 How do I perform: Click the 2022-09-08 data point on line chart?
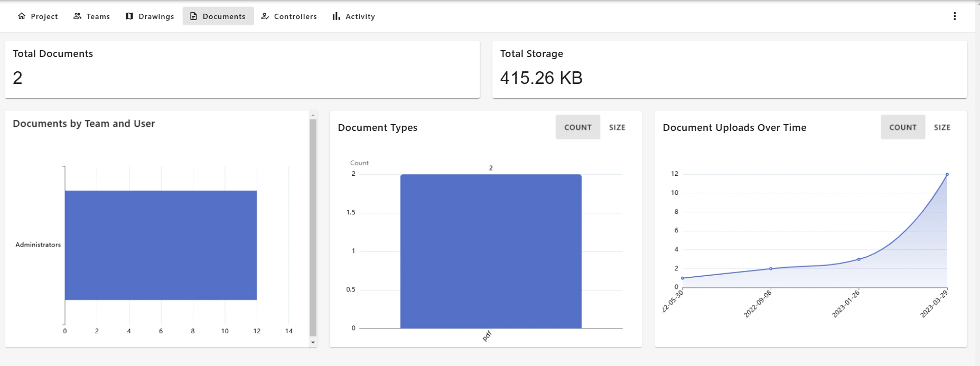tap(771, 269)
